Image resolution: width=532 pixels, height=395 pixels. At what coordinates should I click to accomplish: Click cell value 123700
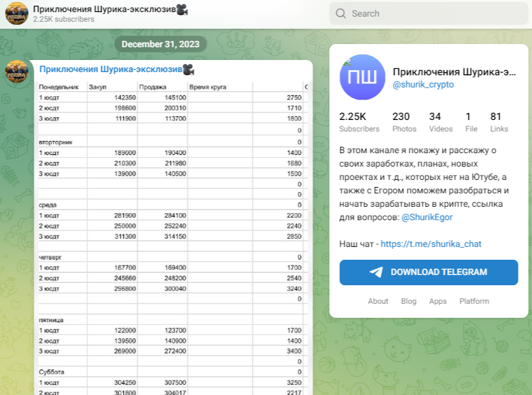175,331
